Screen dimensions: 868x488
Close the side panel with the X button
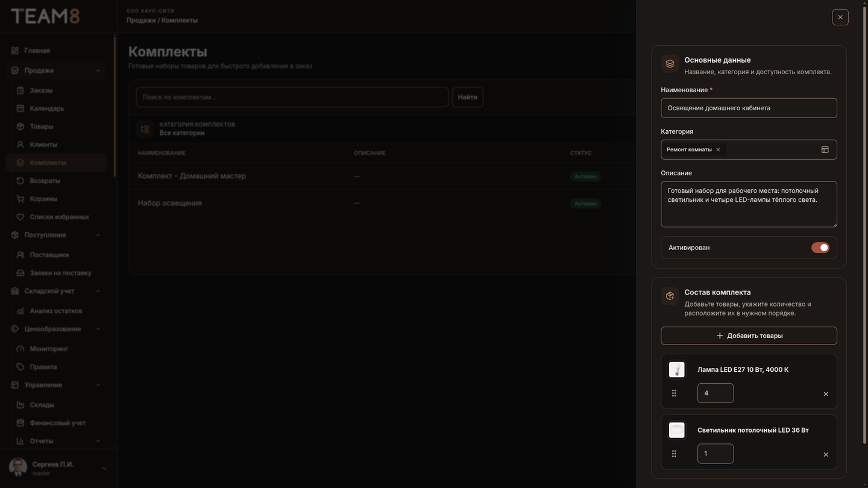[840, 17]
